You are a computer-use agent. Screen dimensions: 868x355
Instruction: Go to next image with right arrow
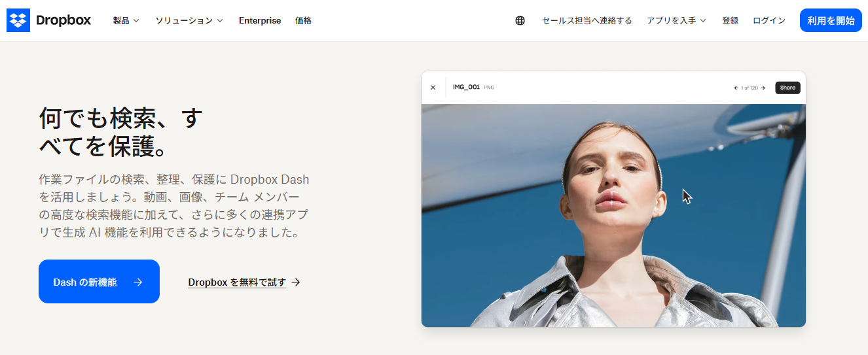click(x=763, y=88)
